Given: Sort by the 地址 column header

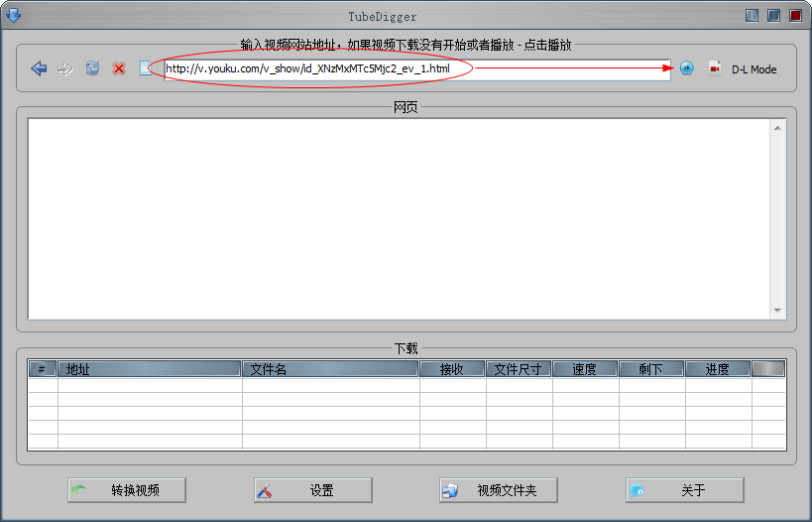Looking at the screenshot, I should coord(150,369).
